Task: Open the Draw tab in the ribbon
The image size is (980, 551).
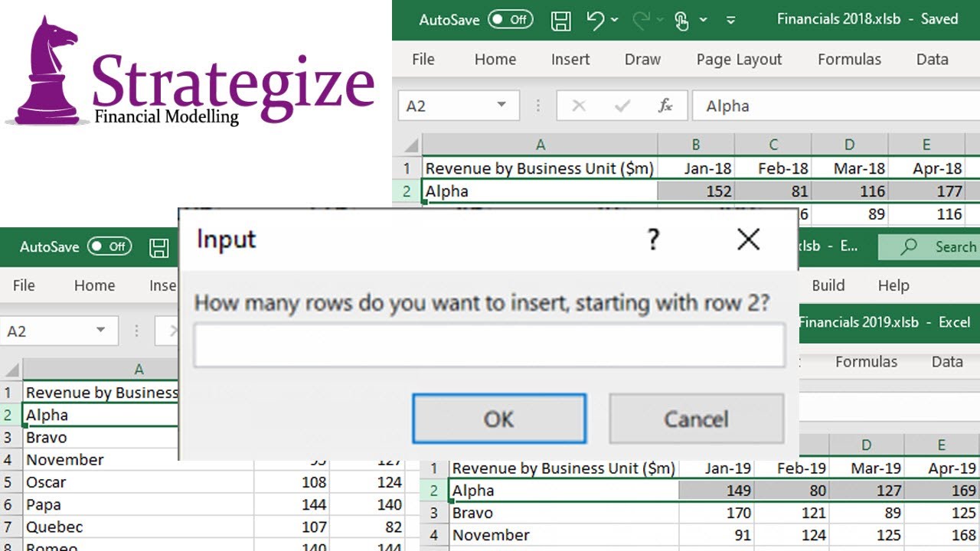Action: (642, 60)
